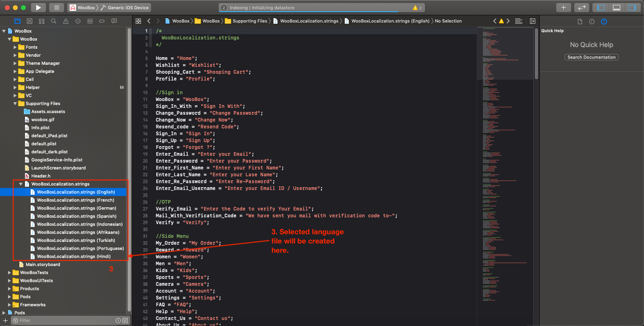Add a new editor pane
Viewport: 644px width, 326px height.
pos(532,21)
